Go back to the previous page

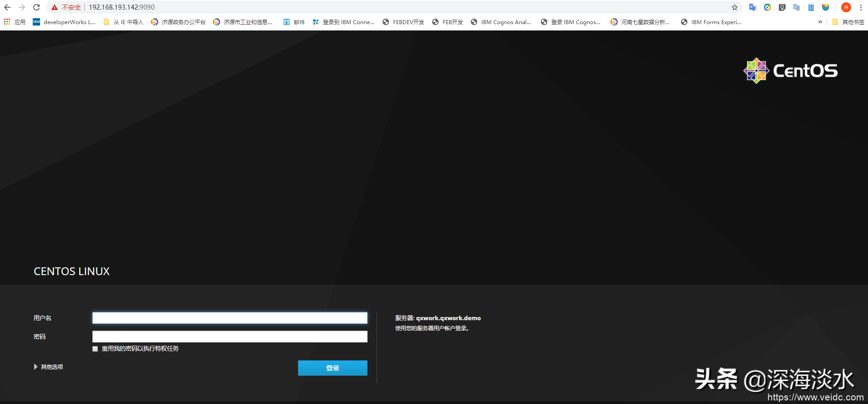[7, 7]
